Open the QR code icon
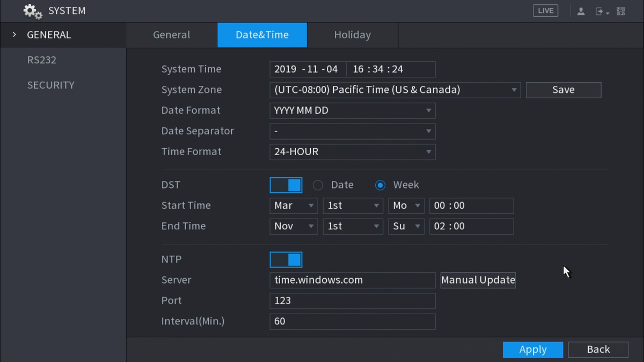This screenshot has width=644, height=362. point(621,11)
